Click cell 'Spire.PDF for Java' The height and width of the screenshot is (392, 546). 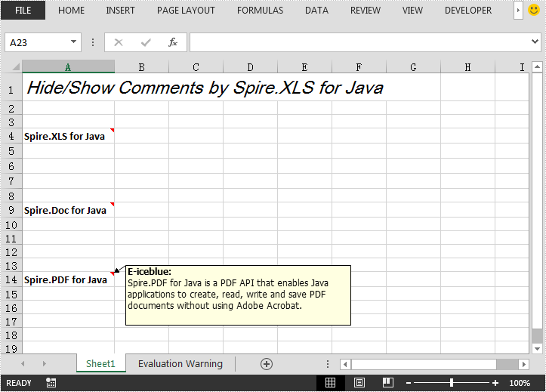click(x=68, y=279)
